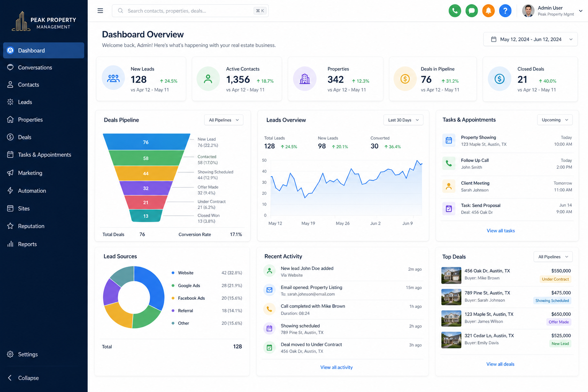Open the date range May 12 - Jun 12 dropdown

tap(531, 39)
